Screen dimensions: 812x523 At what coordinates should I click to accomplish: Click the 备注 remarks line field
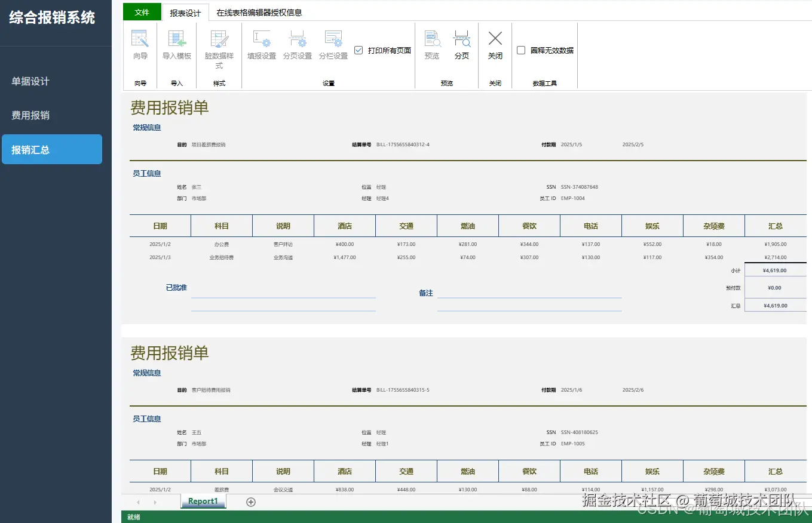tap(529, 291)
